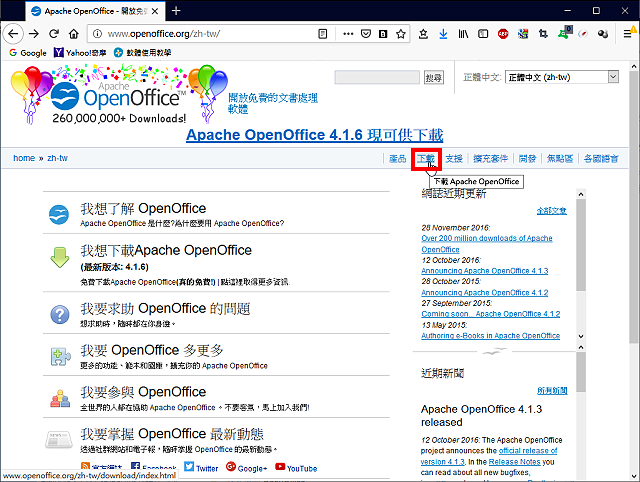Screen dimensions: 640x482
Task: Click the home breadcrumb link
Action: click(24, 158)
